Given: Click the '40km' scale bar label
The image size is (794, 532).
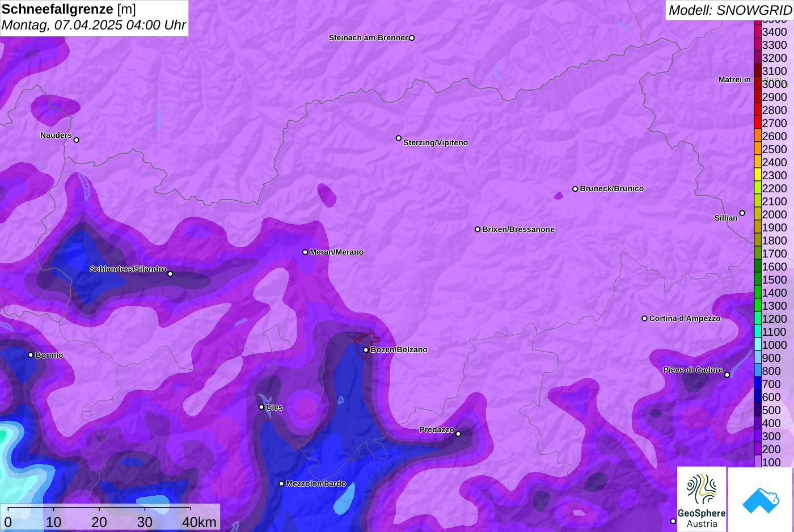Looking at the screenshot, I should coord(199,522).
